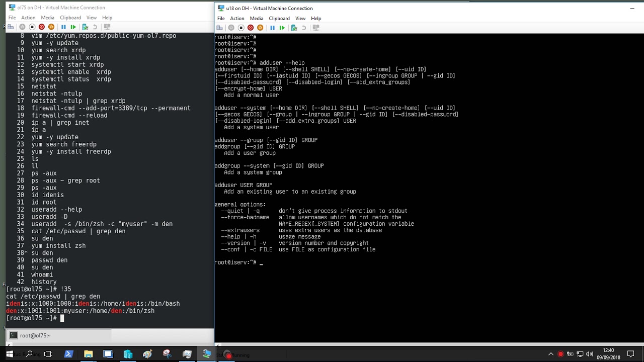Image resolution: width=644 pixels, height=362 pixels.
Task: Create a checkpoint in ol75 toolbar
Action: (x=85, y=27)
